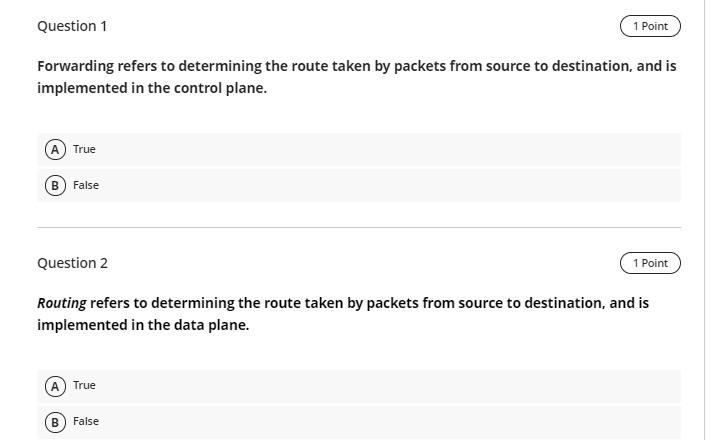Click the "True" label under Question 2
714x440 pixels.
[84, 385]
